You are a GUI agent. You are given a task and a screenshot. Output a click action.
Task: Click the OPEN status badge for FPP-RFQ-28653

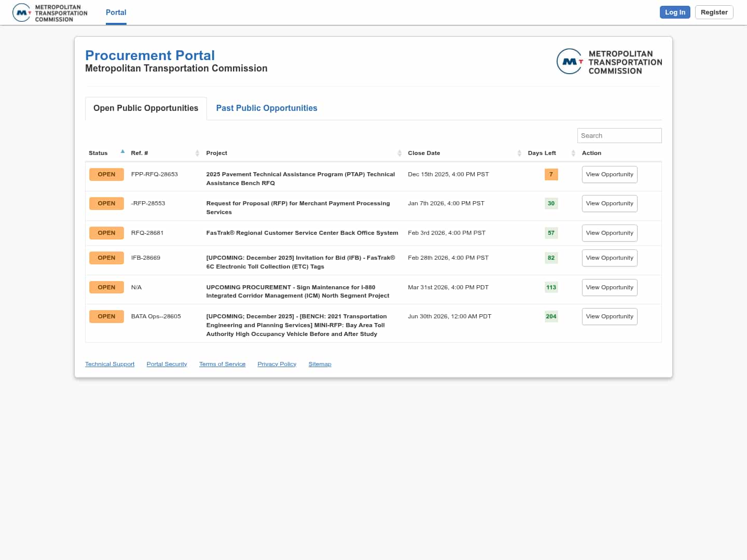[106, 175]
